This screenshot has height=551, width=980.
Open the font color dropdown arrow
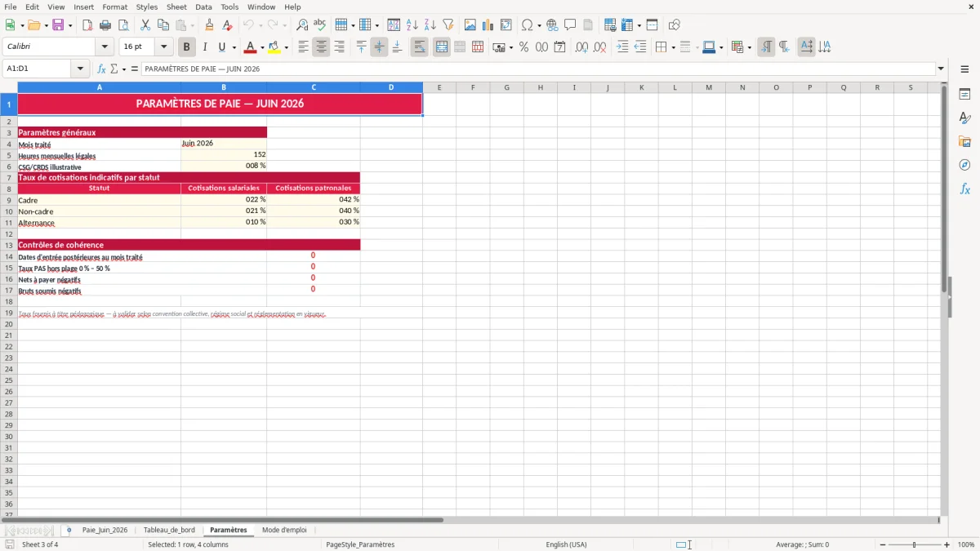[262, 47]
